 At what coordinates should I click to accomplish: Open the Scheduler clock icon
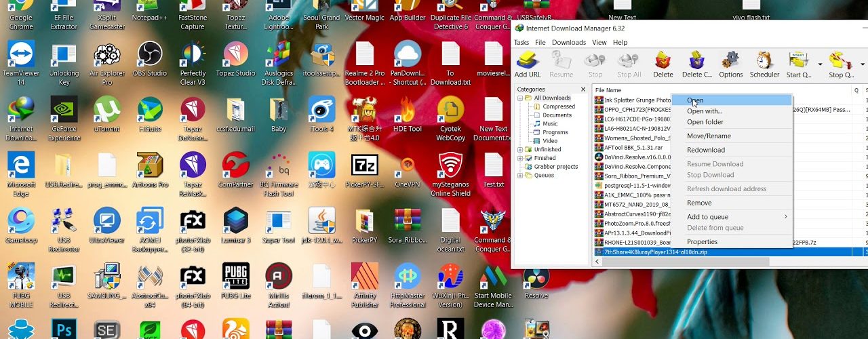click(764, 64)
